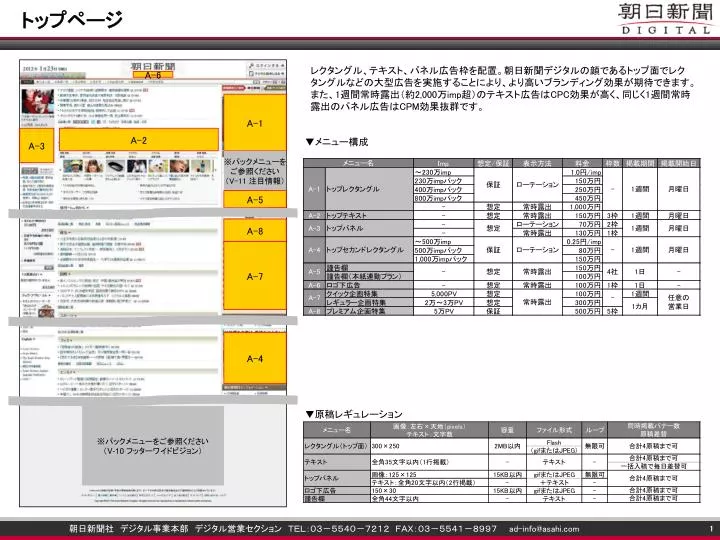Click the 任意の営業日 cell
Screen dimensions: 720x540
tap(679, 302)
